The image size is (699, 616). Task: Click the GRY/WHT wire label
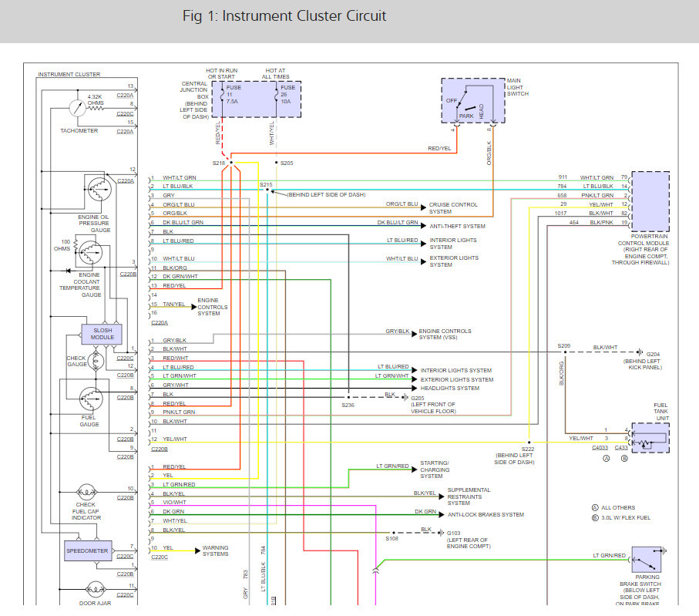(176, 385)
